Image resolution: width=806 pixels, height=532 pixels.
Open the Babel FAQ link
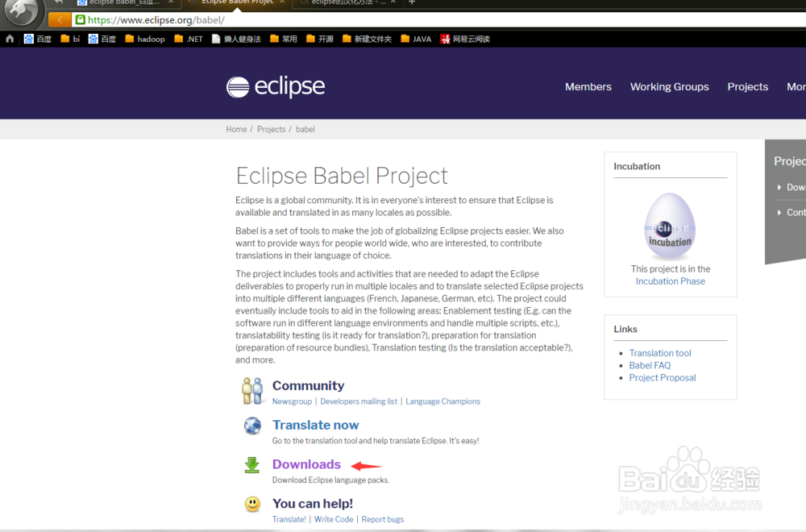coord(650,365)
